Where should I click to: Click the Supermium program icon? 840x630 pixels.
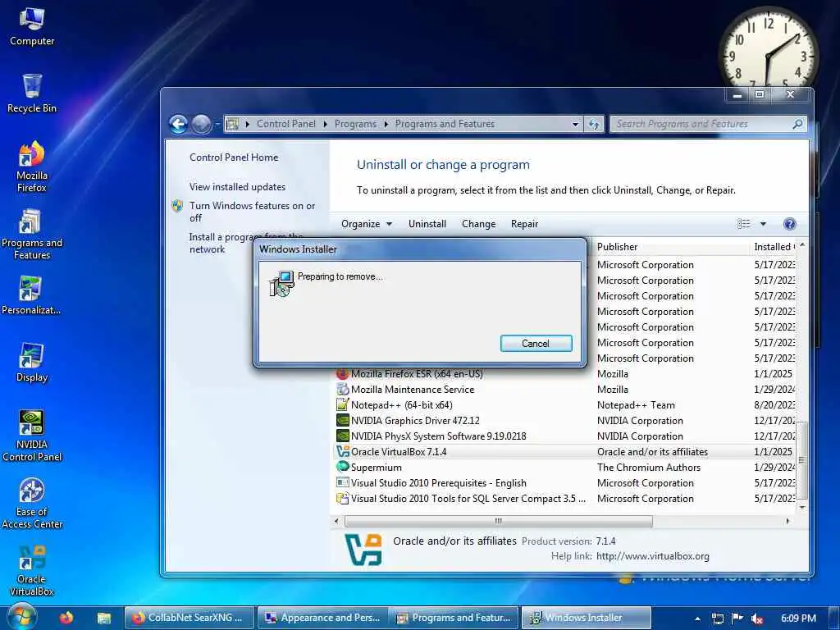[x=342, y=467]
